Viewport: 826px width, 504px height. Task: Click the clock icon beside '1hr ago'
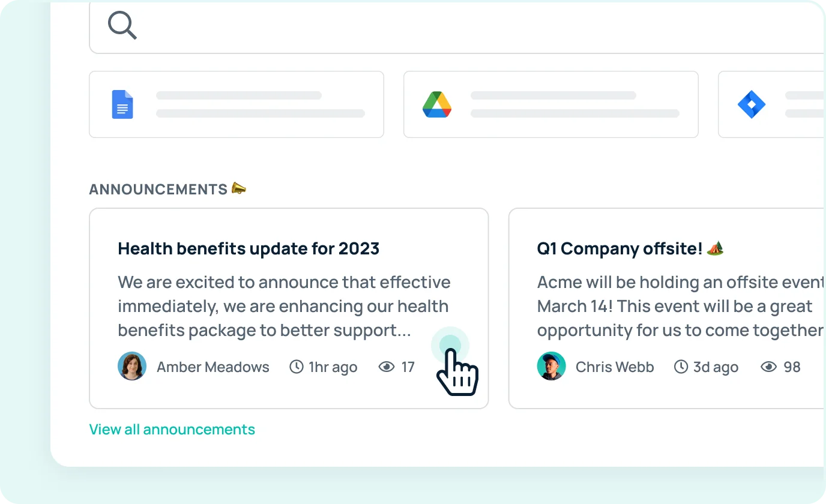pos(296,367)
